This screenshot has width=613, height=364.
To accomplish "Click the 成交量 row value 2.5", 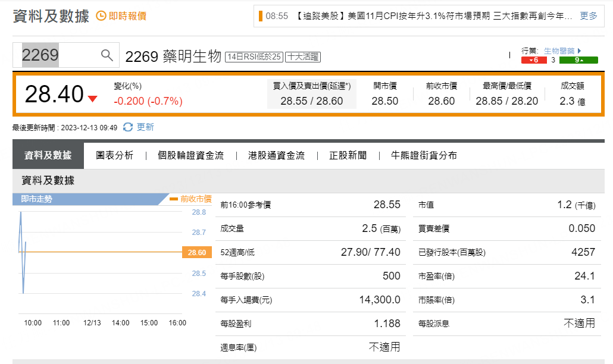I will [x=381, y=228].
